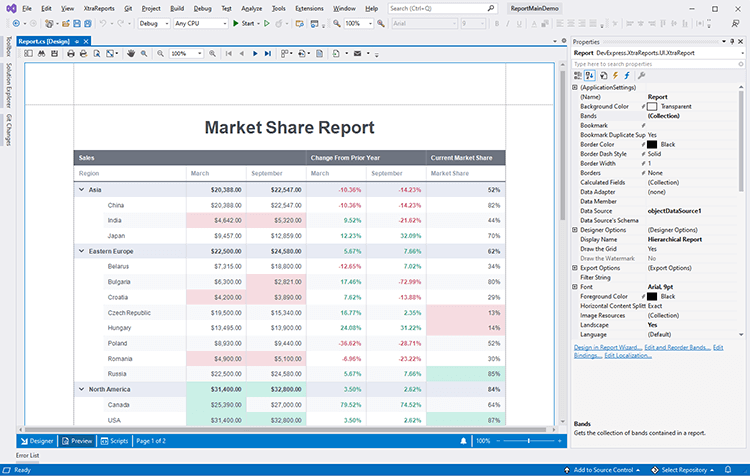Switch to the Preview tab
Viewport: 750px width, 476px height.
pyautogui.click(x=76, y=440)
